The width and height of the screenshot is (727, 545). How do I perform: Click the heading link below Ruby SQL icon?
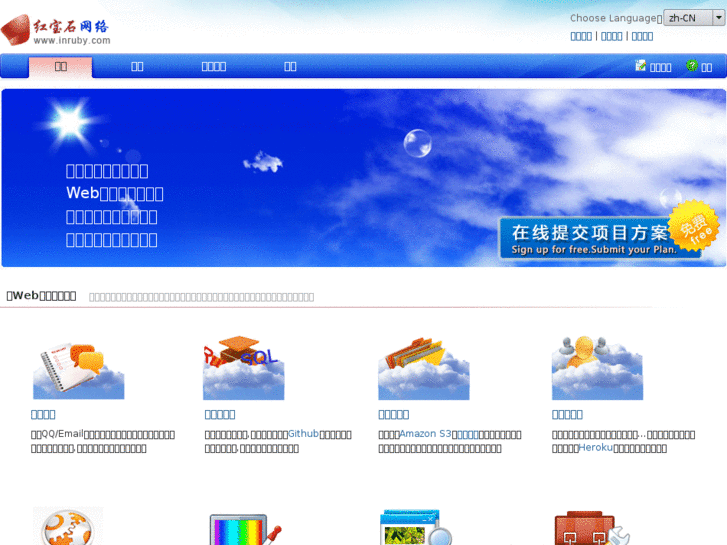point(220,414)
